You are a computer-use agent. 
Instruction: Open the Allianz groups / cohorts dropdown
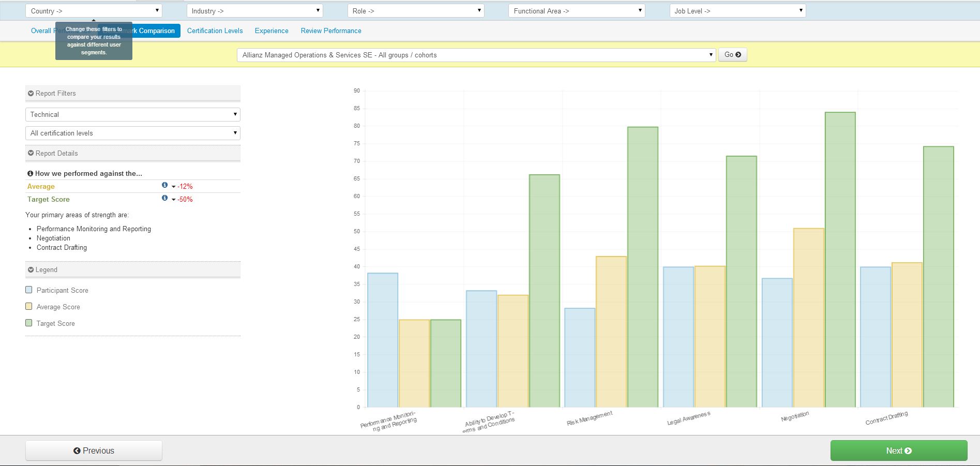click(476, 55)
